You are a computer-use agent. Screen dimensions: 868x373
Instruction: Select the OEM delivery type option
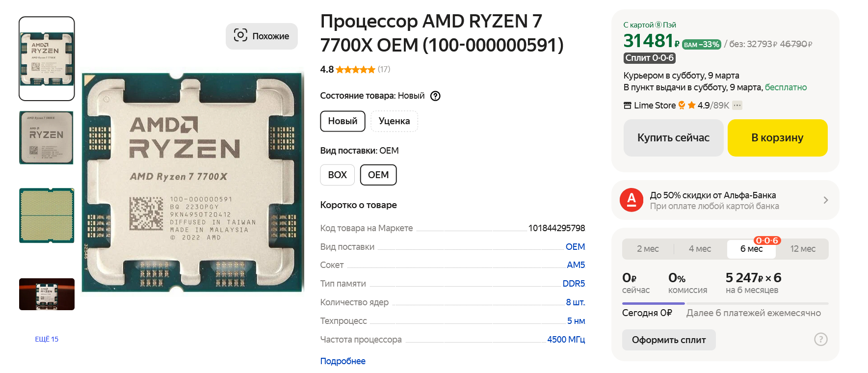(x=378, y=175)
